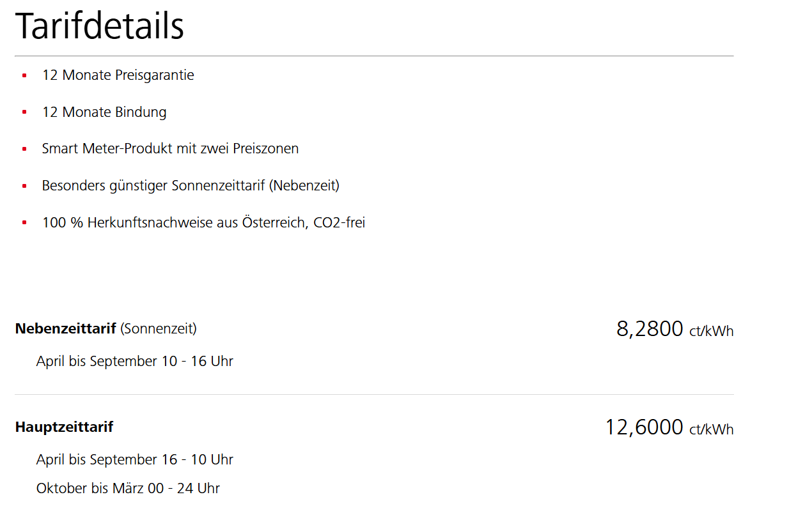The image size is (812, 520).
Task: Click "April bis September 16 - 10 Uhr"
Action: [x=134, y=460]
